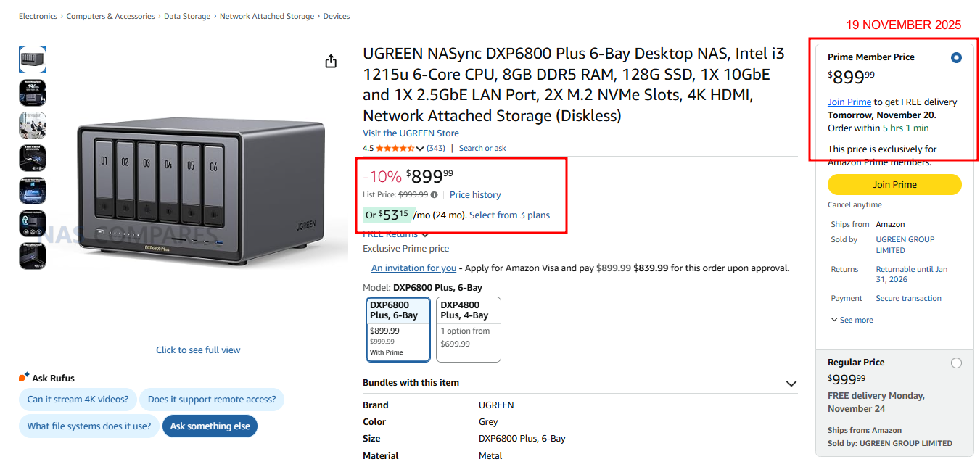The image size is (980, 467).
Task: Open the Price history link
Action: pos(475,195)
